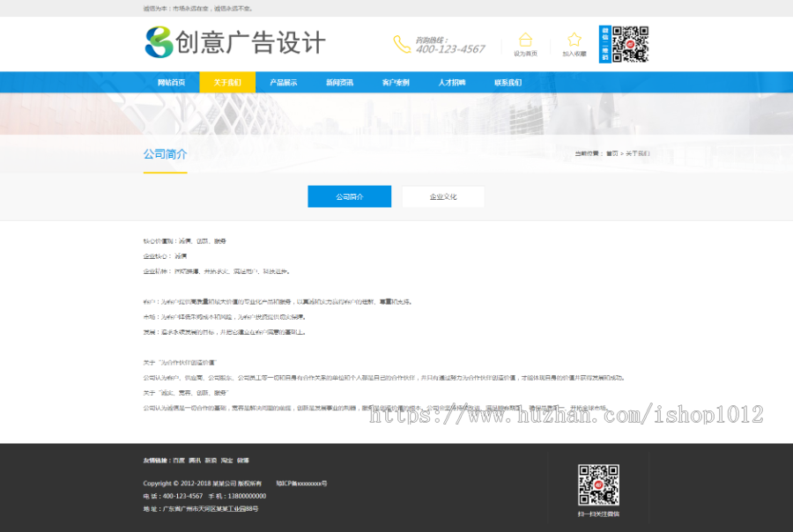
Task: Click the 关于我们 breadcrumb entry
Action: (638, 153)
